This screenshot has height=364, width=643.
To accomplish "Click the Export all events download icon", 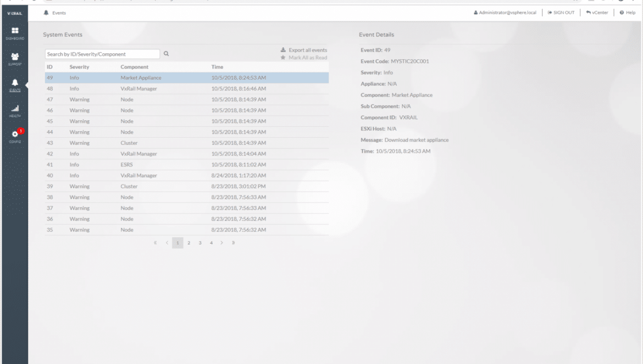I will (x=283, y=50).
